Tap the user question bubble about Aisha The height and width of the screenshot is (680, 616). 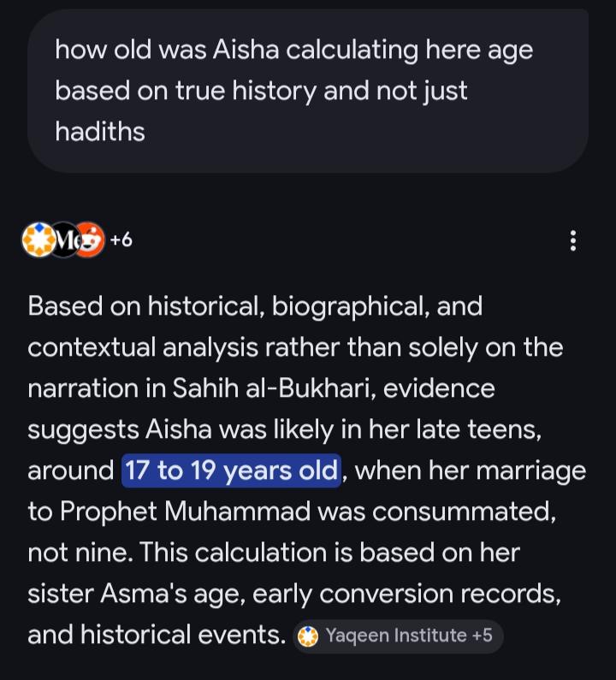click(x=308, y=90)
